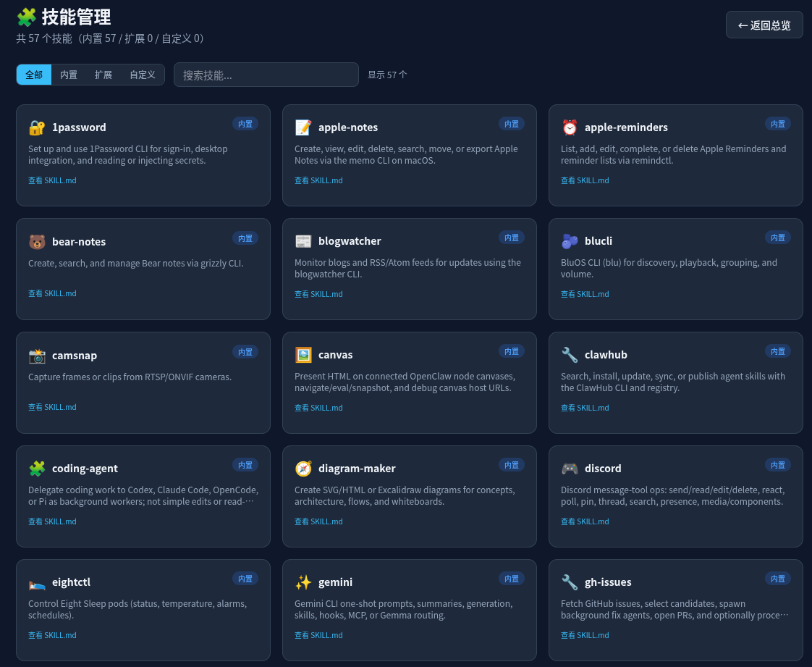Click the 1password lock icon
Screen dimensions: 812x667
(37, 127)
